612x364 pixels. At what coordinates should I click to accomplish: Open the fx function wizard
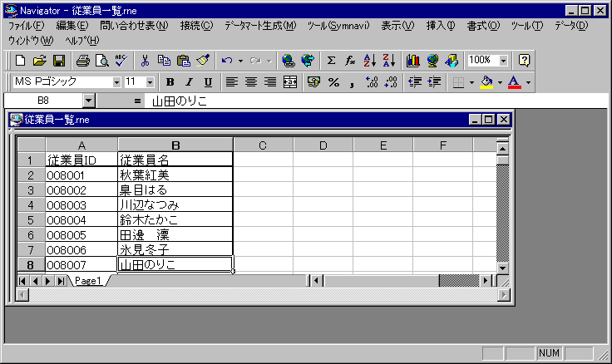[x=350, y=61]
